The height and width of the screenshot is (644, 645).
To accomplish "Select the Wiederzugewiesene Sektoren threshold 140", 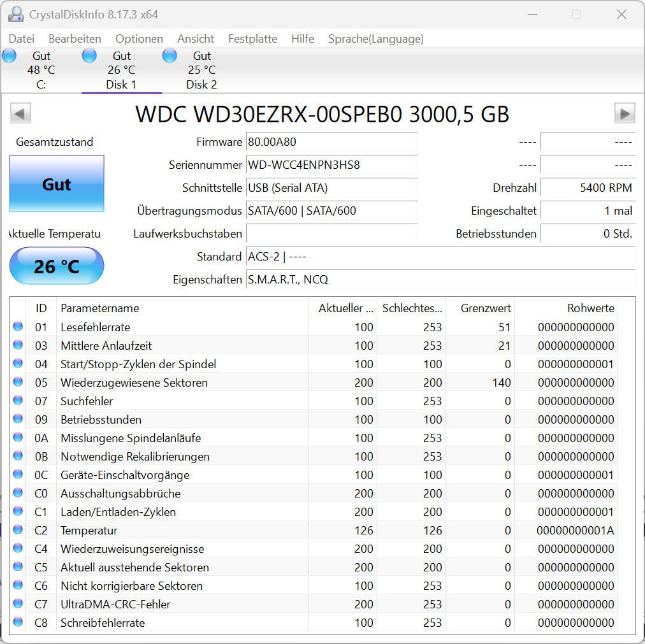I will pos(502,383).
